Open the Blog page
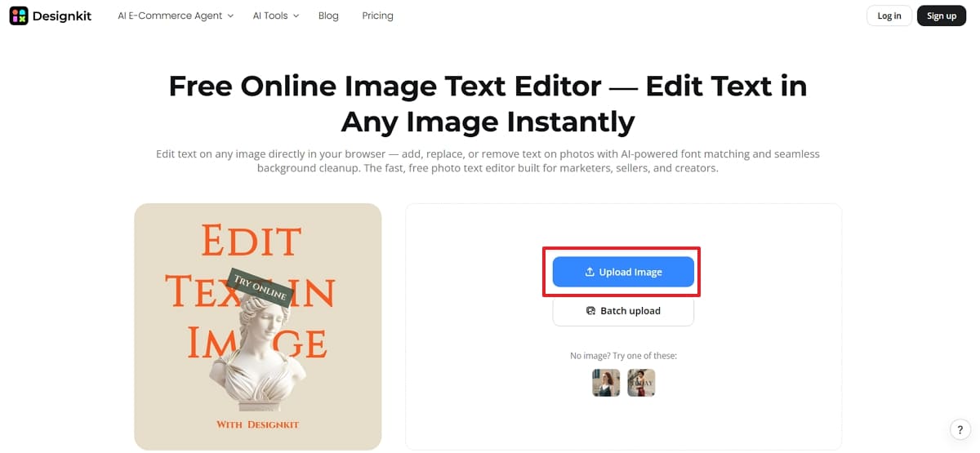Image resolution: width=980 pixels, height=453 pixels. click(328, 16)
